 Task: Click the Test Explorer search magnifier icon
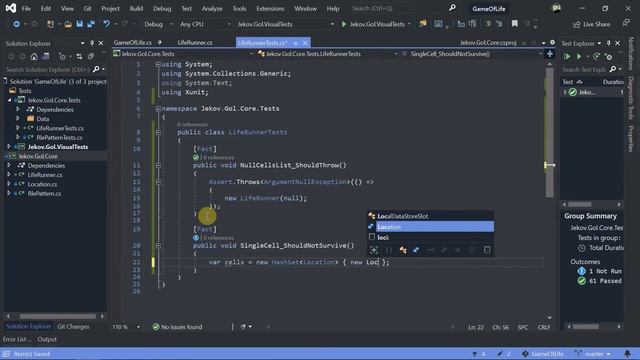(613, 69)
